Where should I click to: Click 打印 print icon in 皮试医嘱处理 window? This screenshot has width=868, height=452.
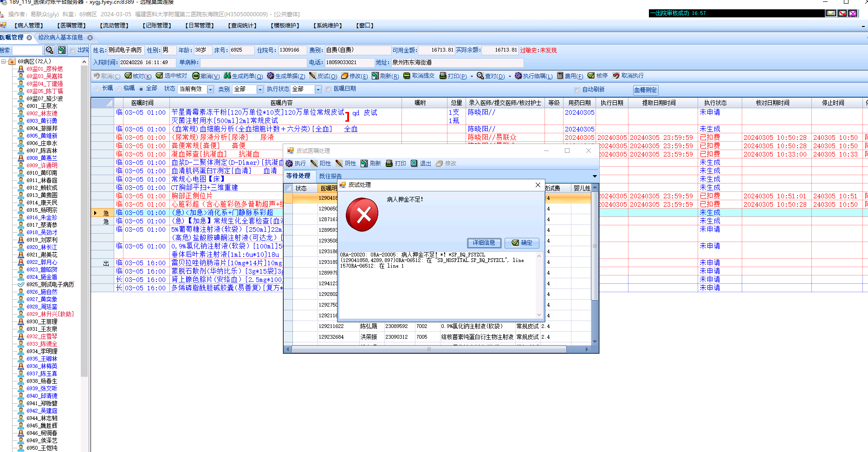pyautogui.click(x=389, y=164)
